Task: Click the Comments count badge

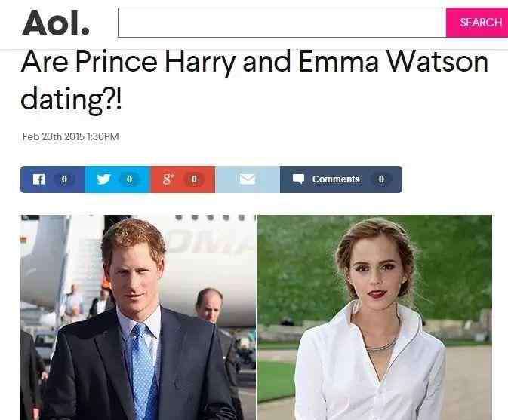Action: pos(381,179)
